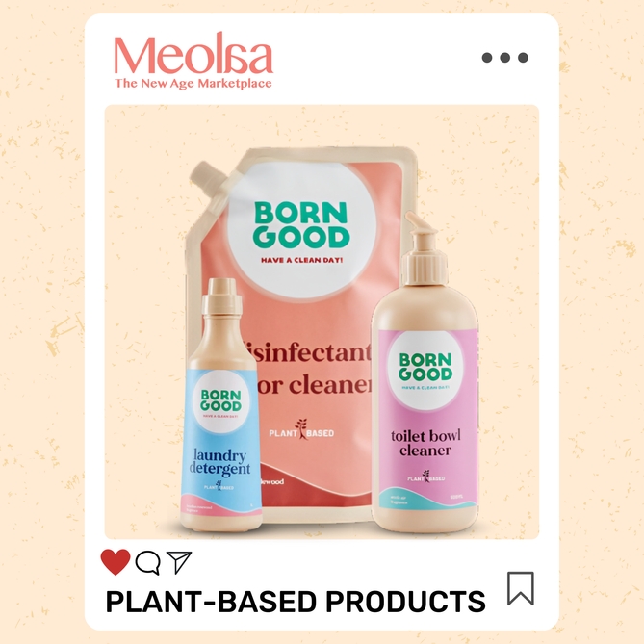644x644 pixels.
Task: Toggle the bookmark save icon
Action: (x=521, y=588)
